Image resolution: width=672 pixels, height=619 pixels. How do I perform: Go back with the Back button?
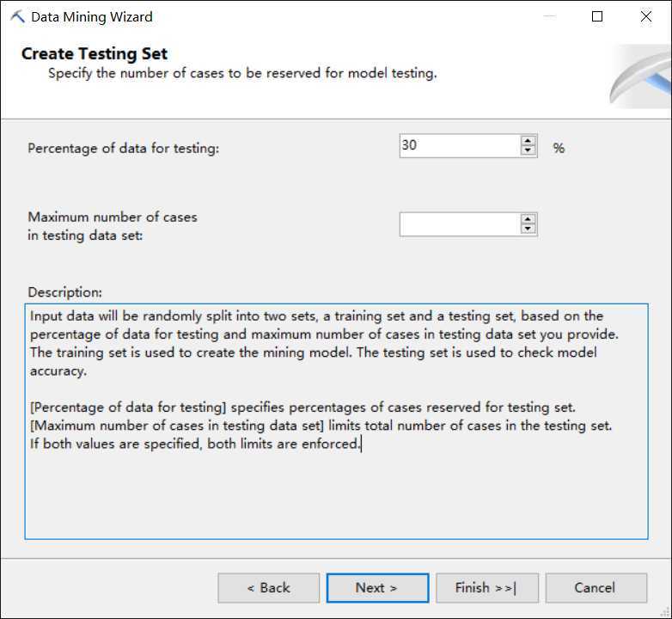pos(268,588)
